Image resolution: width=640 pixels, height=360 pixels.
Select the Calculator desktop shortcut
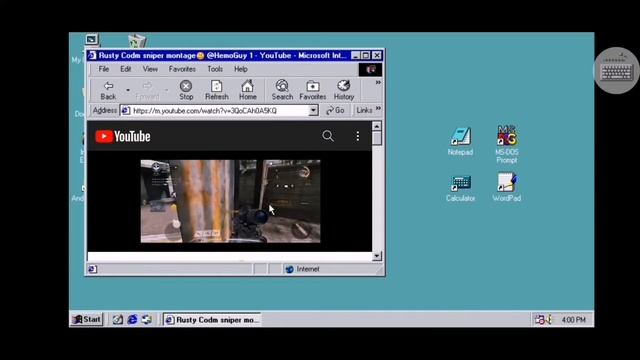point(460,189)
